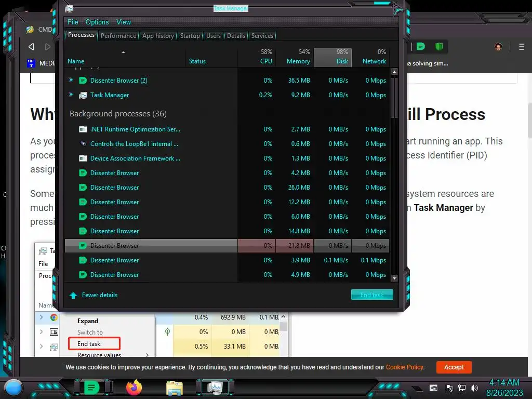Viewport: 532px width, 399px height.
Task: Click the Dissenter Browser taskbar icon
Action: 92,388
